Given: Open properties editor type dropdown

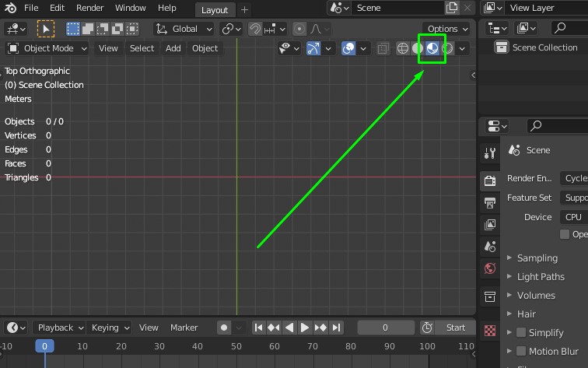Looking at the screenshot, I should pos(497,126).
